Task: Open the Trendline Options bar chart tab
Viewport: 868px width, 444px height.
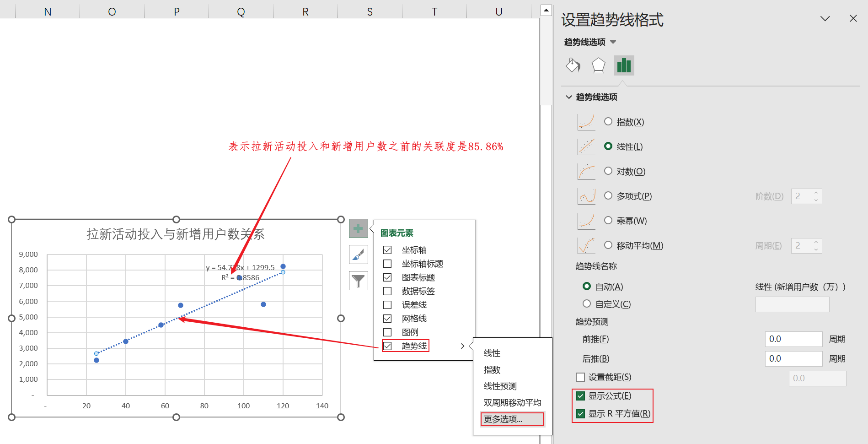Action: pyautogui.click(x=624, y=65)
